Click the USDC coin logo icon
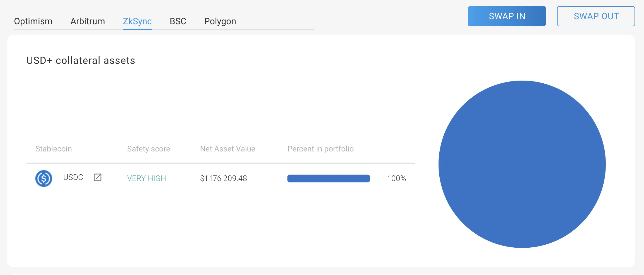 [x=44, y=178]
